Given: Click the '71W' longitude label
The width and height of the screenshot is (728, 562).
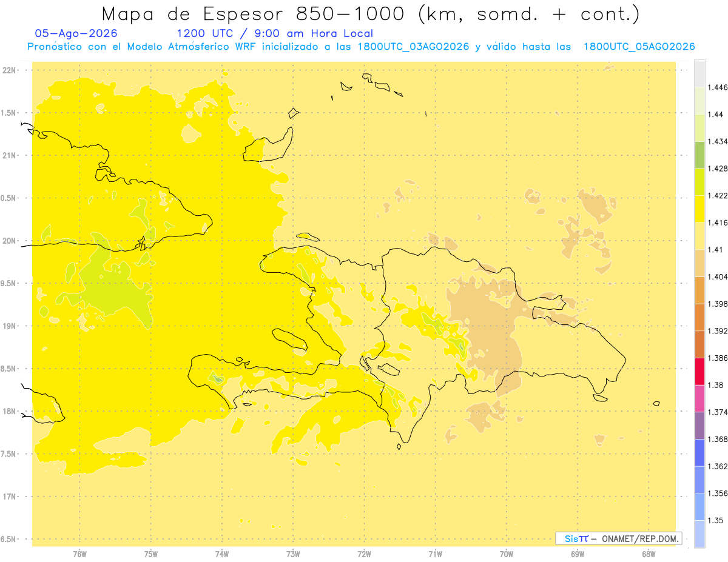Looking at the screenshot, I should coord(435,554).
